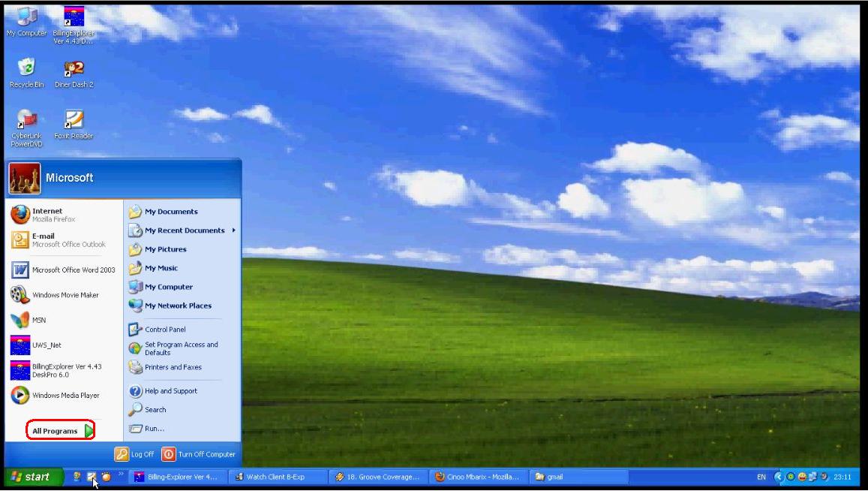Switch to Watch Client B-Exp taskbar window
868x491 pixels.
pos(278,477)
